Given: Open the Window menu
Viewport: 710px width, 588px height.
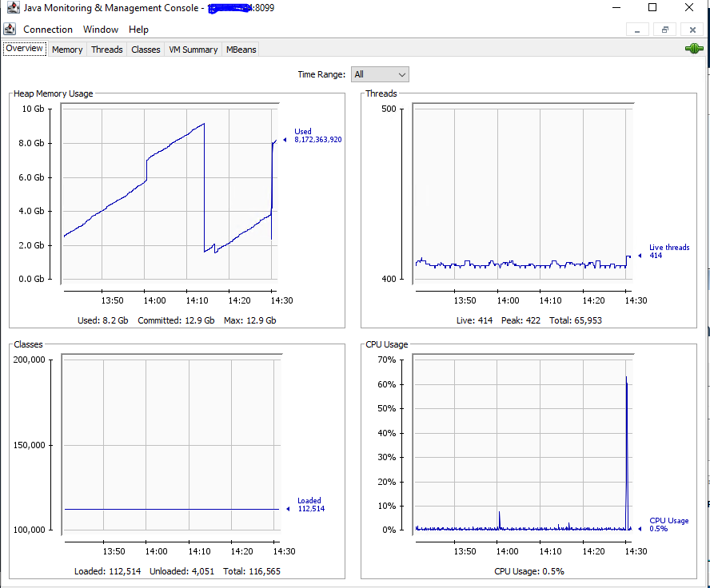Looking at the screenshot, I should pyautogui.click(x=101, y=30).
